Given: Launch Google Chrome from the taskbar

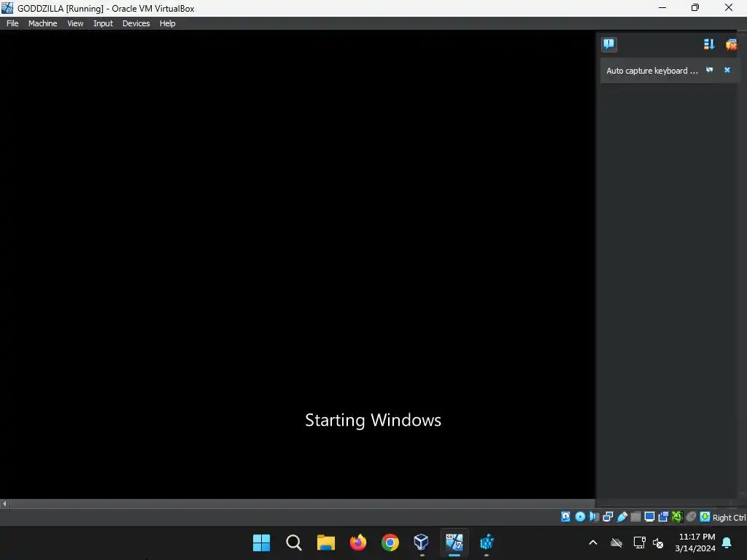Looking at the screenshot, I should pyautogui.click(x=390, y=542).
